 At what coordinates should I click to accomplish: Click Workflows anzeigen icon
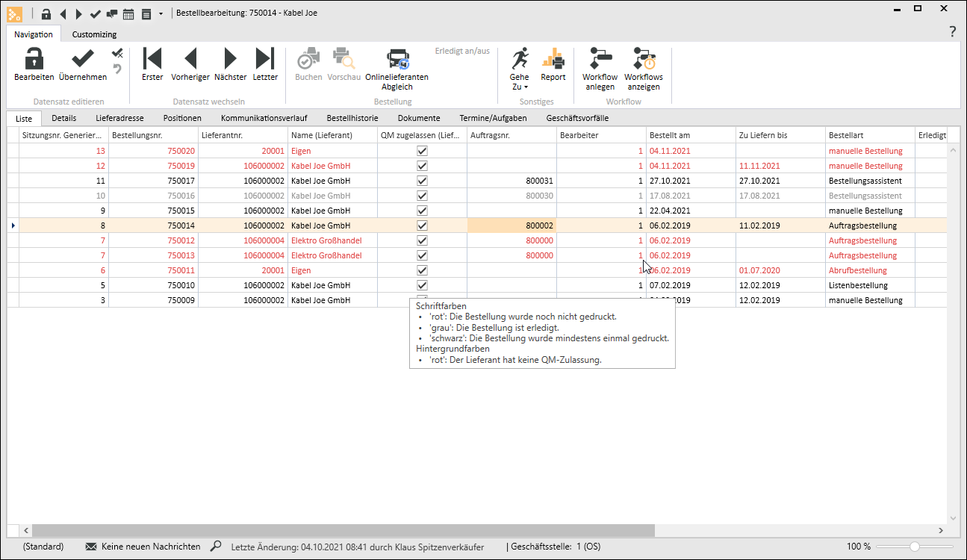[x=643, y=60]
